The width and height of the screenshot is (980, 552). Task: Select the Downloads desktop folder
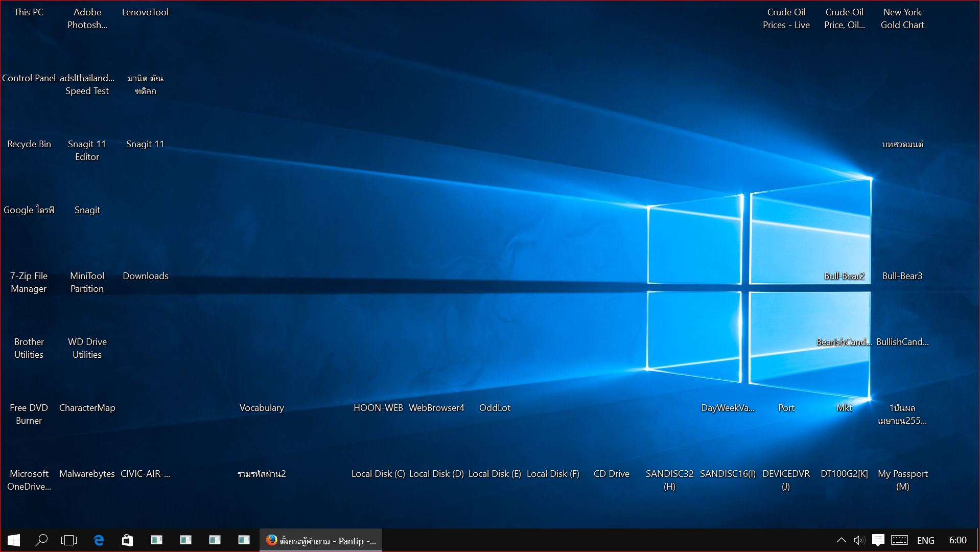146,276
